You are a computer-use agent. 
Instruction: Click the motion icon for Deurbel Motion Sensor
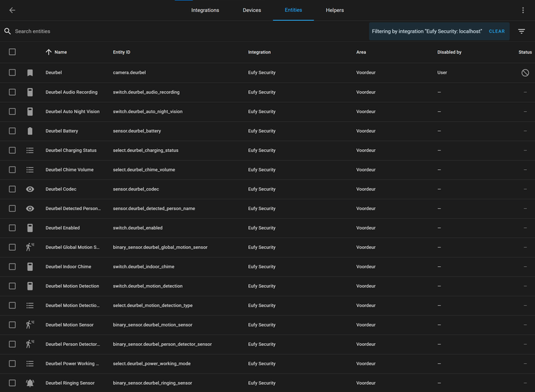30,325
